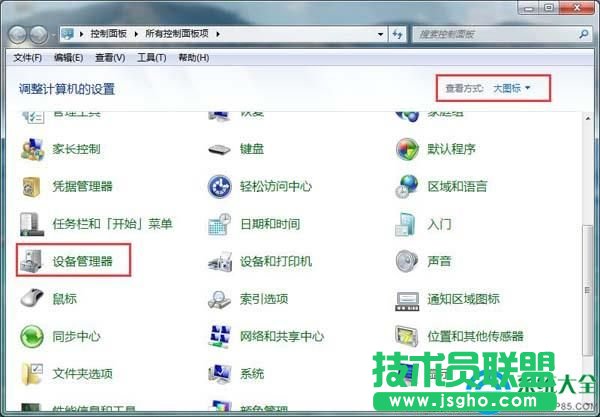Expand the arrow before 控制面板 breadcrumb
The height and width of the screenshot is (417, 600).
pos(82,34)
